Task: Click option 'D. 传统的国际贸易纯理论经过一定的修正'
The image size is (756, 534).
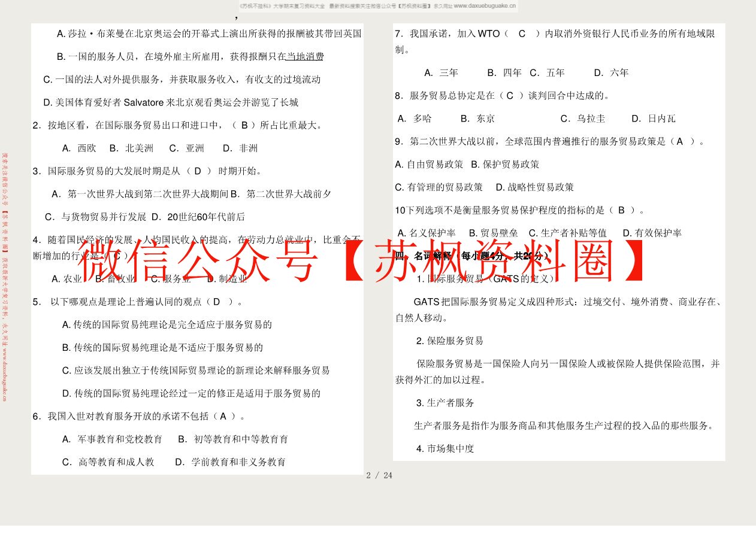Action: click(191, 393)
